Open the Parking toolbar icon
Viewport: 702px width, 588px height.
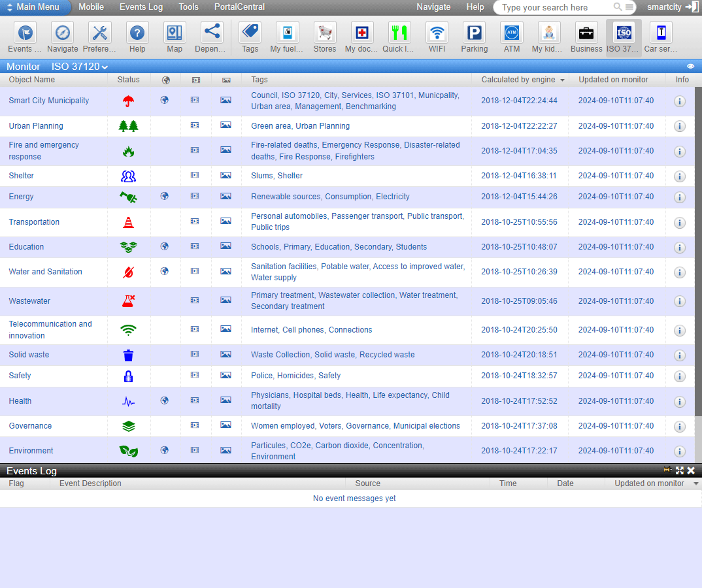474,33
